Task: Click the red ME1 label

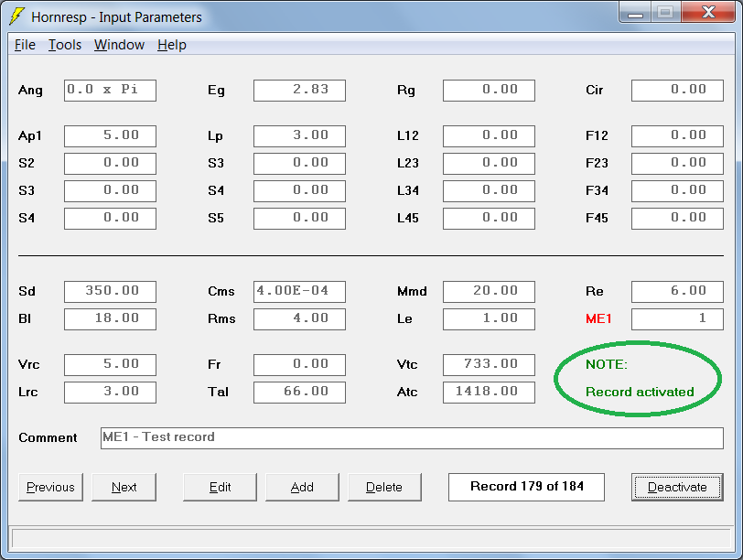Action: click(598, 318)
